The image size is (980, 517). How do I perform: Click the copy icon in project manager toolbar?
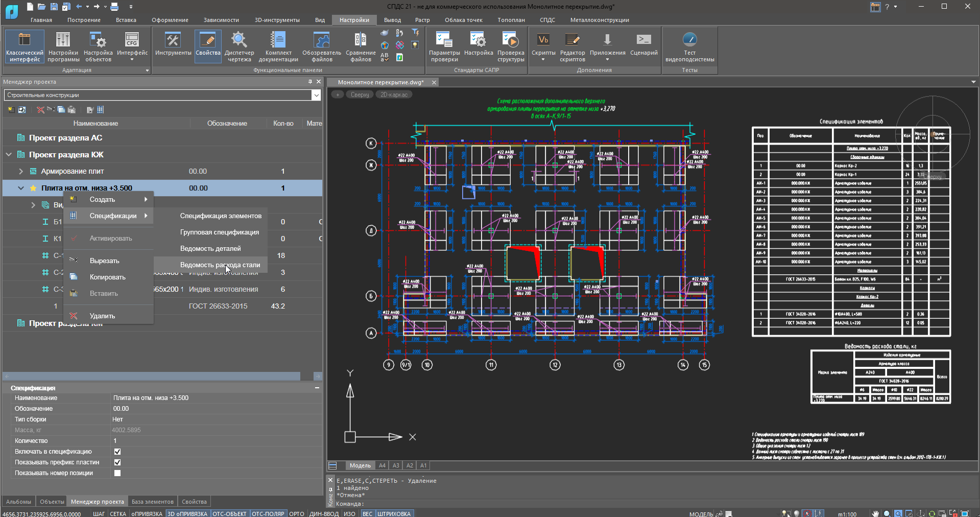click(61, 110)
